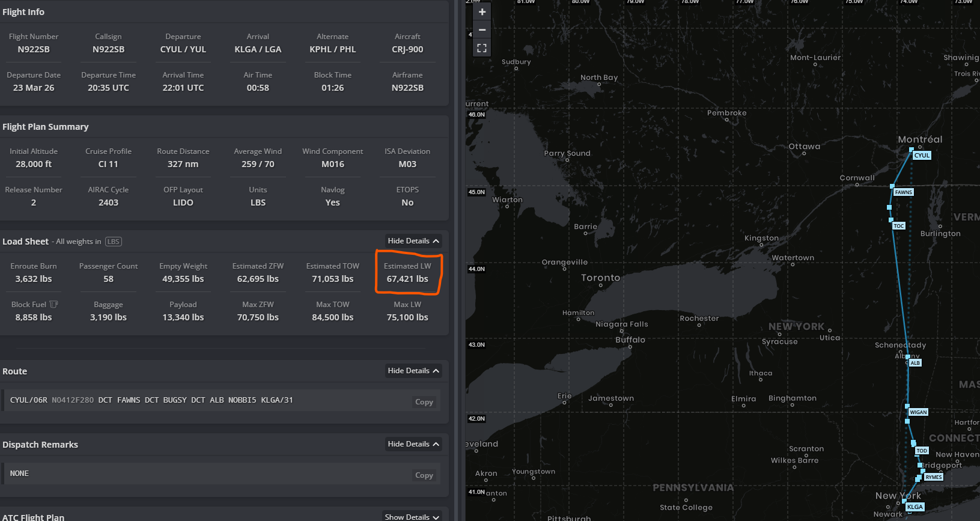Click arrival airport KLGA / LGA
This screenshot has width=980, height=521.
258,49
